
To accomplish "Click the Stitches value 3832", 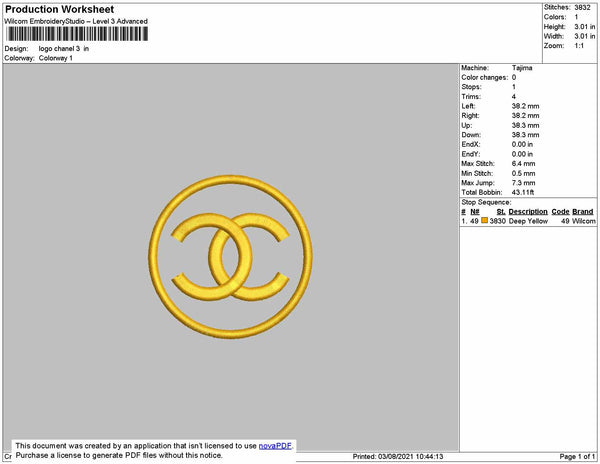I will coord(582,7).
